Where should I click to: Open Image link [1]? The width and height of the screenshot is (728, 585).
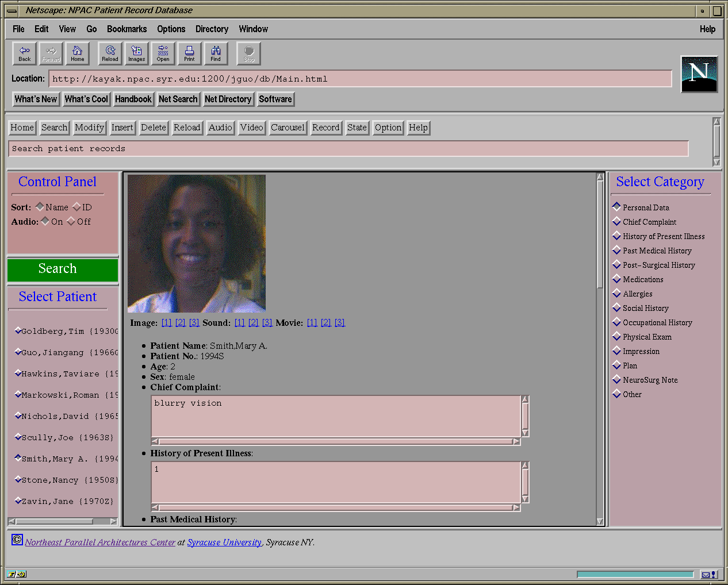pos(166,322)
